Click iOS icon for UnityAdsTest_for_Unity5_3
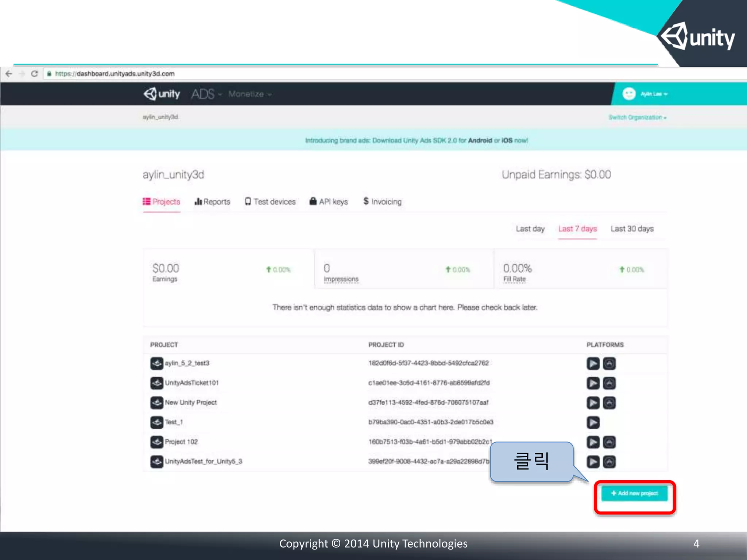This screenshot has height=560, width=747. pos(609,462)
